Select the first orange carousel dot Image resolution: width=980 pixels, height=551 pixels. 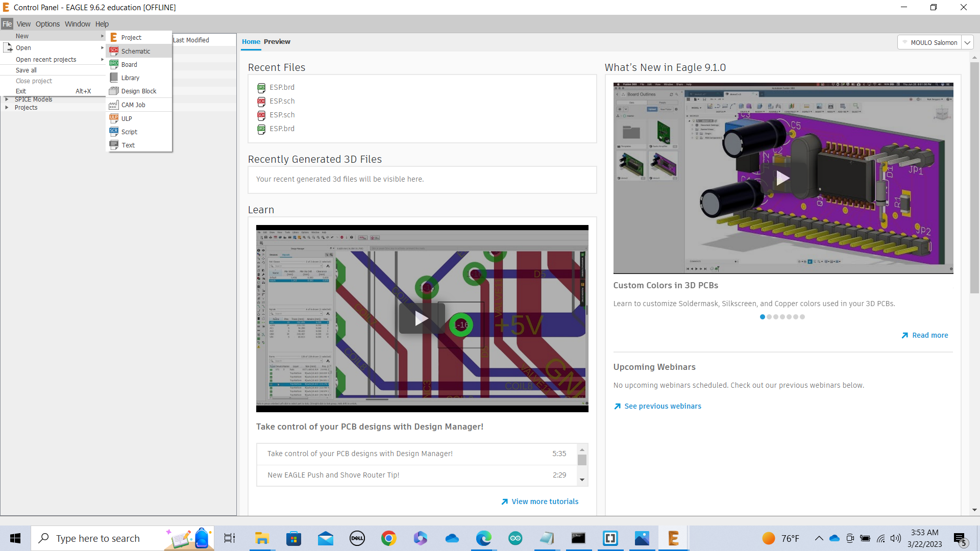click(x=763, y=317)
